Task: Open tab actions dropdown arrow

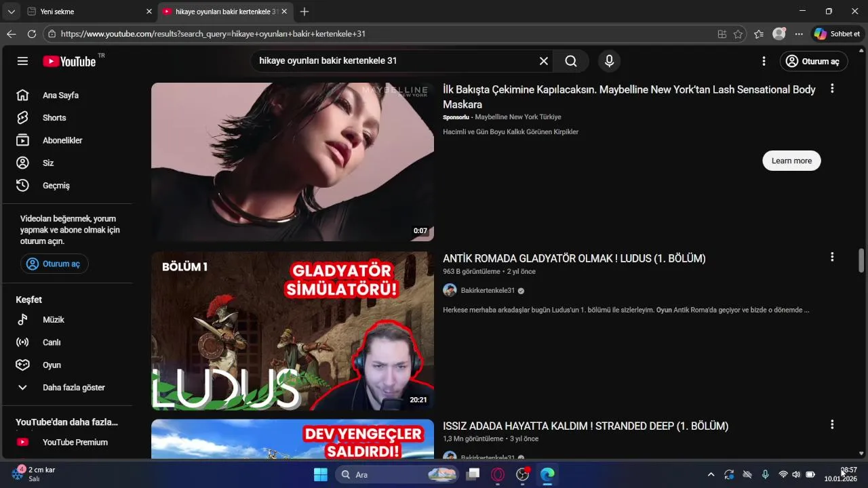Action: pos(11,12)
